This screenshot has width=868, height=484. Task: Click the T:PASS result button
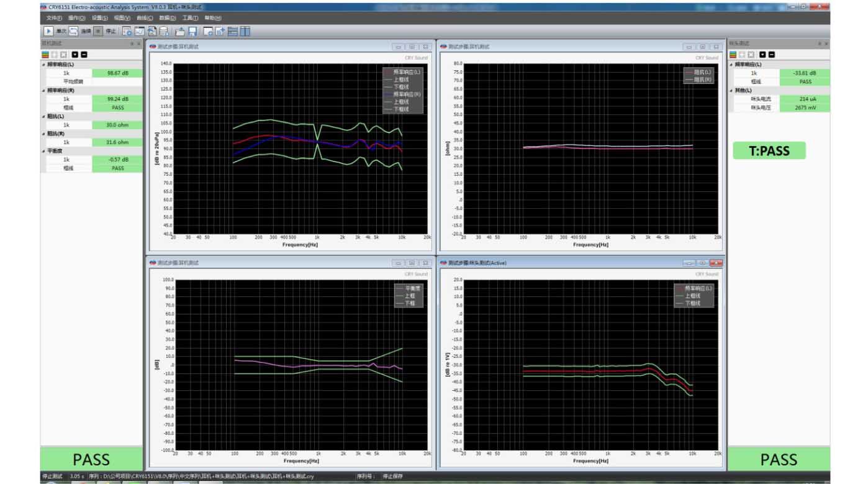point(769,151)
